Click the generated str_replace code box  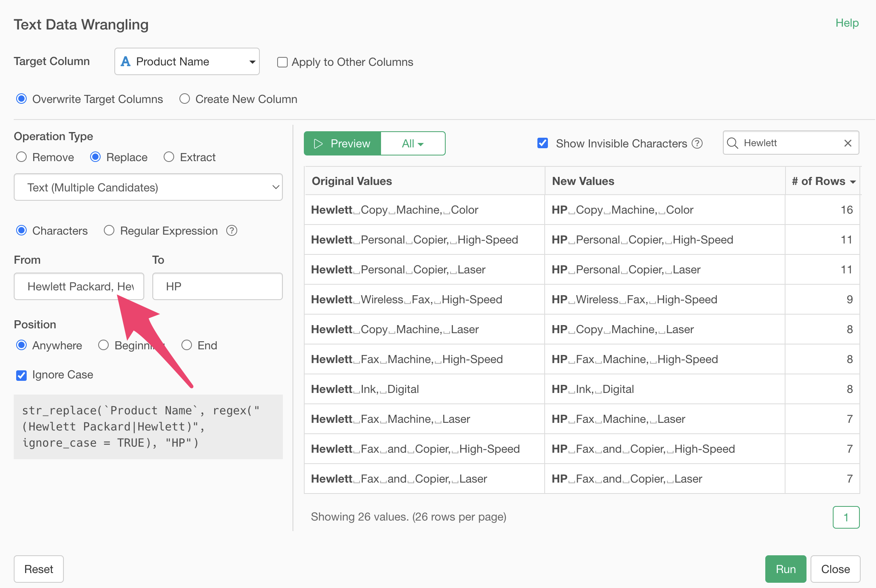(x=148, y=427)
